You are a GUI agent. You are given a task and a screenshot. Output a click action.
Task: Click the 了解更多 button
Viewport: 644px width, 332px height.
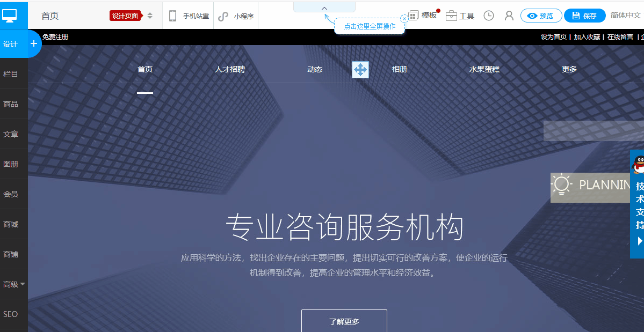pos(344,321)
